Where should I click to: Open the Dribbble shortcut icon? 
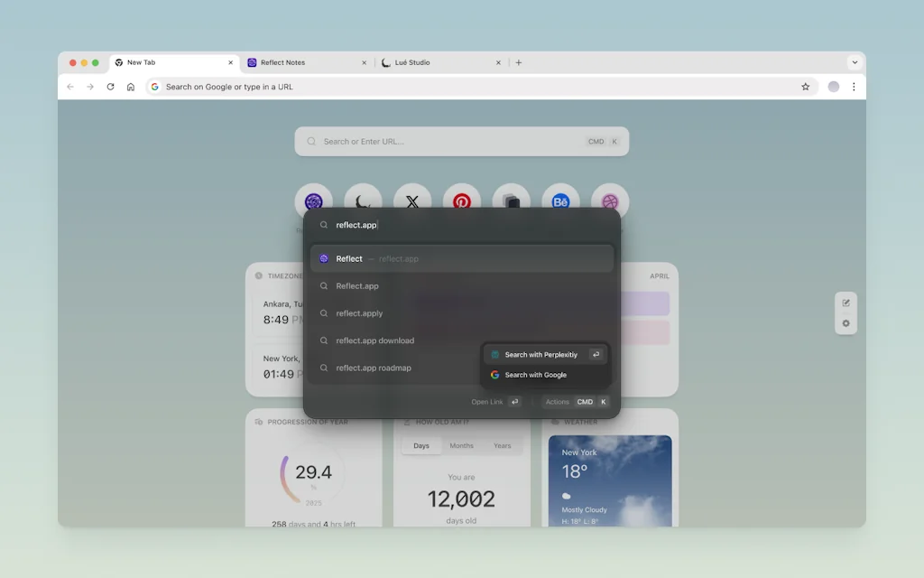[610, 200]
